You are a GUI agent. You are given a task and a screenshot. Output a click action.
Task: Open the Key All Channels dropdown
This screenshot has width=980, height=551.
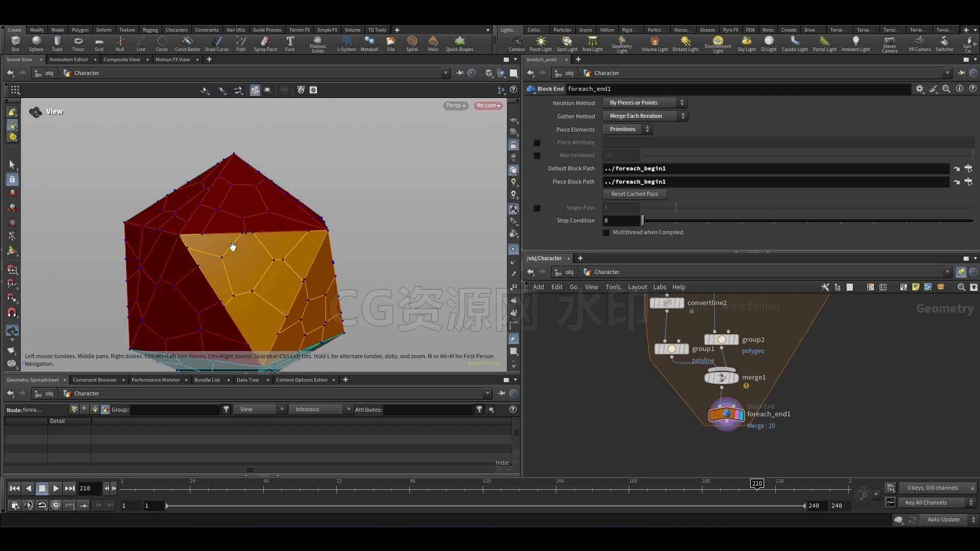tap(937, 503)
